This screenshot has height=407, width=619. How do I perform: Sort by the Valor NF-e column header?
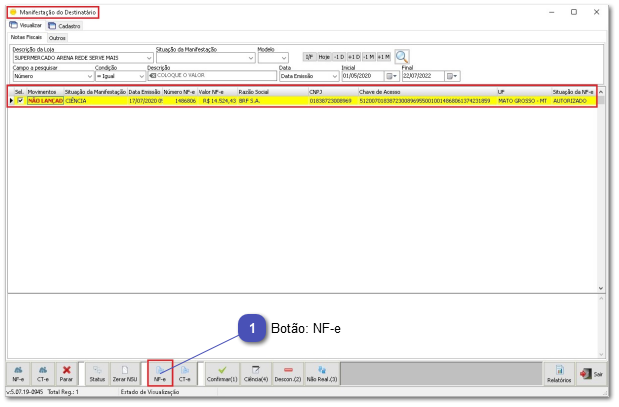(x=217, y=92)
